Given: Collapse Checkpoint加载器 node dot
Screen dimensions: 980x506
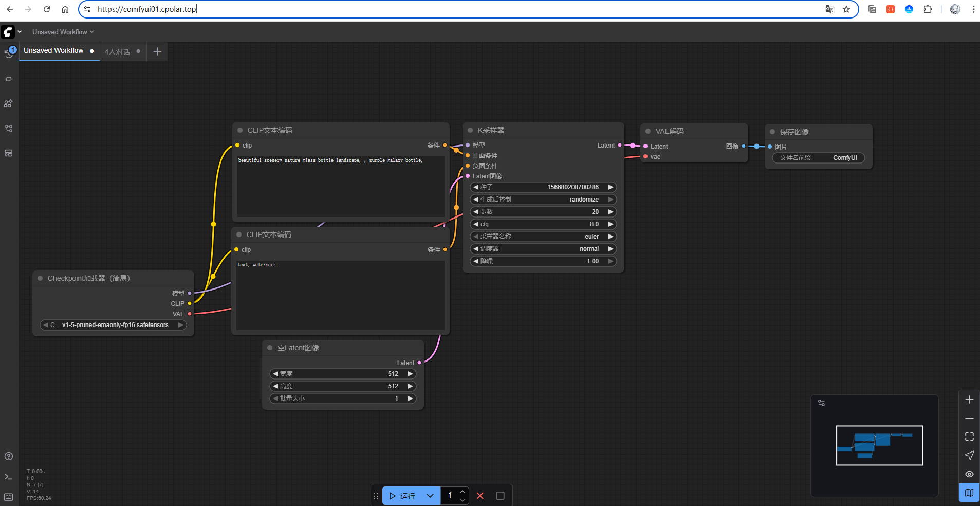Looking at the screenshot, I should click(40, 278).
